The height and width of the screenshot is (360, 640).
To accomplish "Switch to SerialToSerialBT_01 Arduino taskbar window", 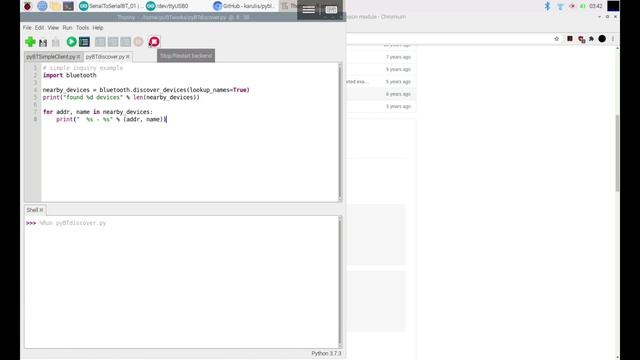I will tap(110, 6).
